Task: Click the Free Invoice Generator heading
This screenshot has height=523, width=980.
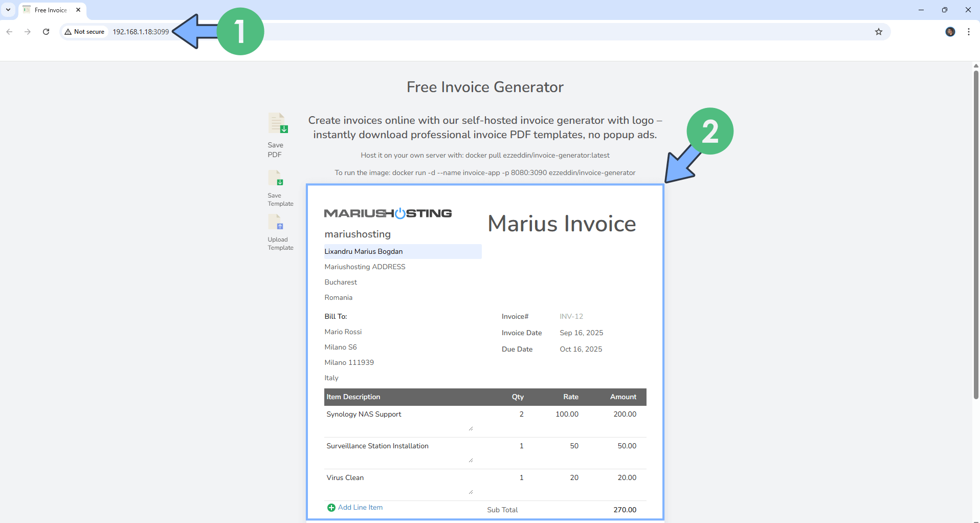Action: pos(485,87)
